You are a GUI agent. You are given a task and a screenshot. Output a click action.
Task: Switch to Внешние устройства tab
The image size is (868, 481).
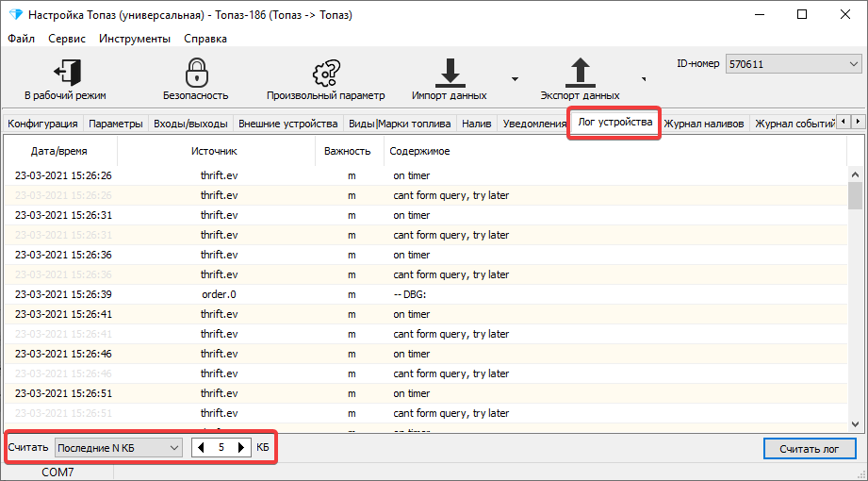(x=287, y=124)
